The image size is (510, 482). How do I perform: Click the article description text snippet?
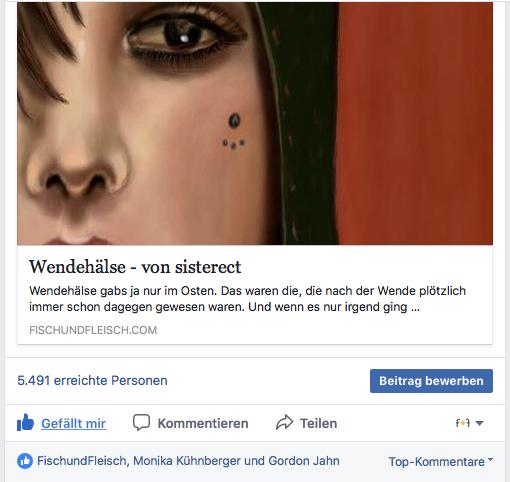[x=247, y=299]
